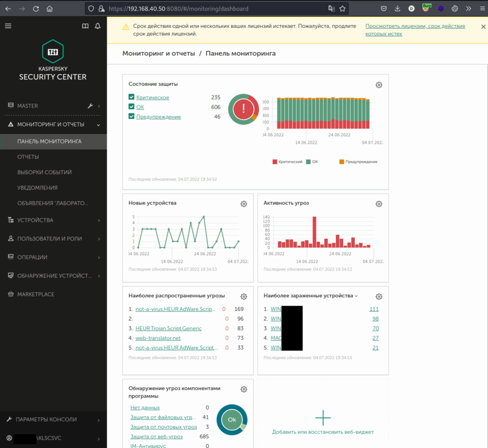Reload the page with browser refresh button
The height and width of the screenshot is (448, 488).
(36, 9)
